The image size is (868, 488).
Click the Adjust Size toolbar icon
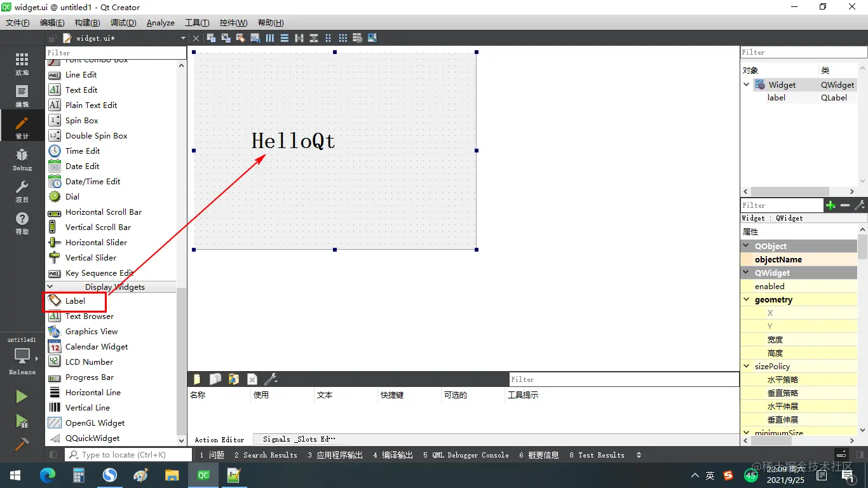(x=372, y=38)
